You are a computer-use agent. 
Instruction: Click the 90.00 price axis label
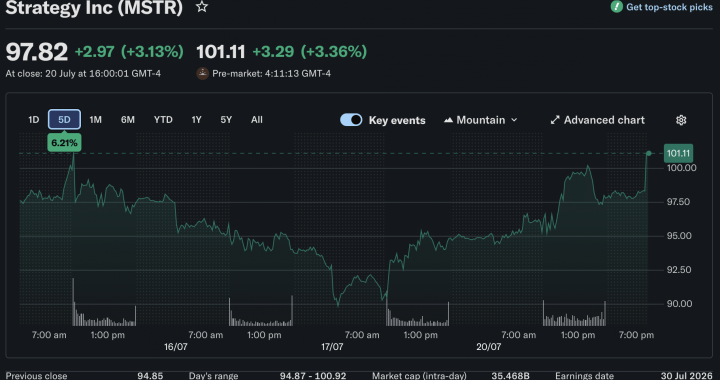coord(679,304)
